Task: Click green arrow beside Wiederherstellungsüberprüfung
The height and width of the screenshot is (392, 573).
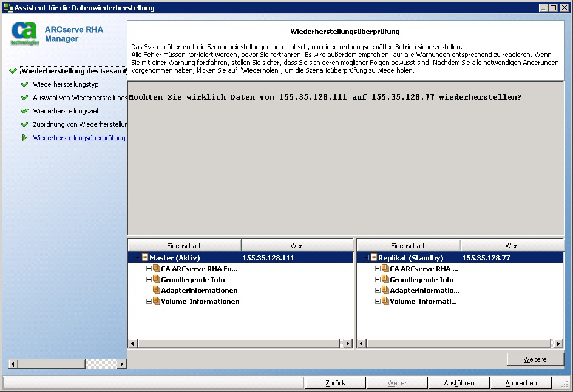Action: 24,138
